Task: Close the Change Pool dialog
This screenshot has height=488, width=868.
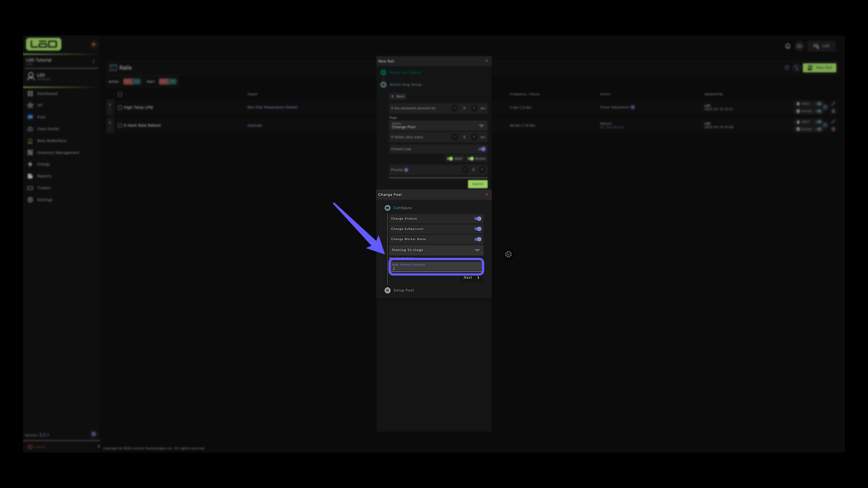Action: pos(486,194)
